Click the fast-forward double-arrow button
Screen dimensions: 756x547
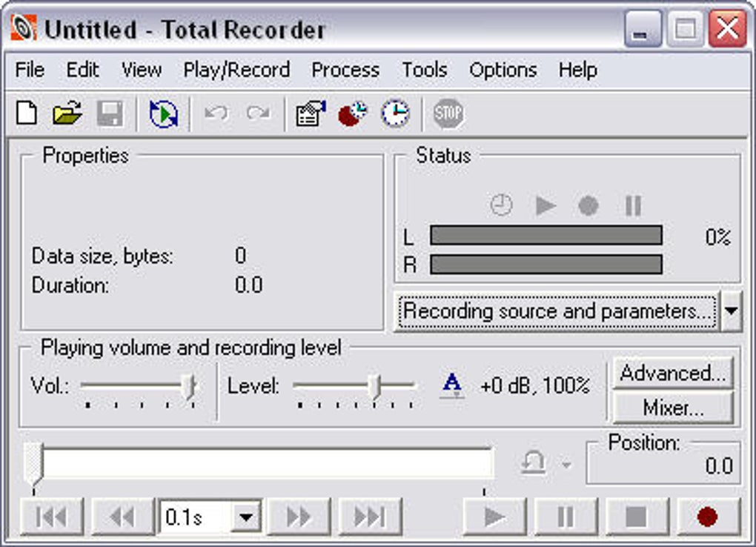point(299,517)
